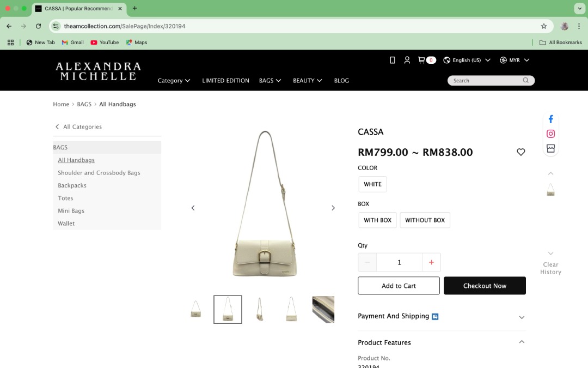Open the mobile app icon in the header
Image resolution: width=588 pixels, height=368 pixels.
tap(392, 60)
